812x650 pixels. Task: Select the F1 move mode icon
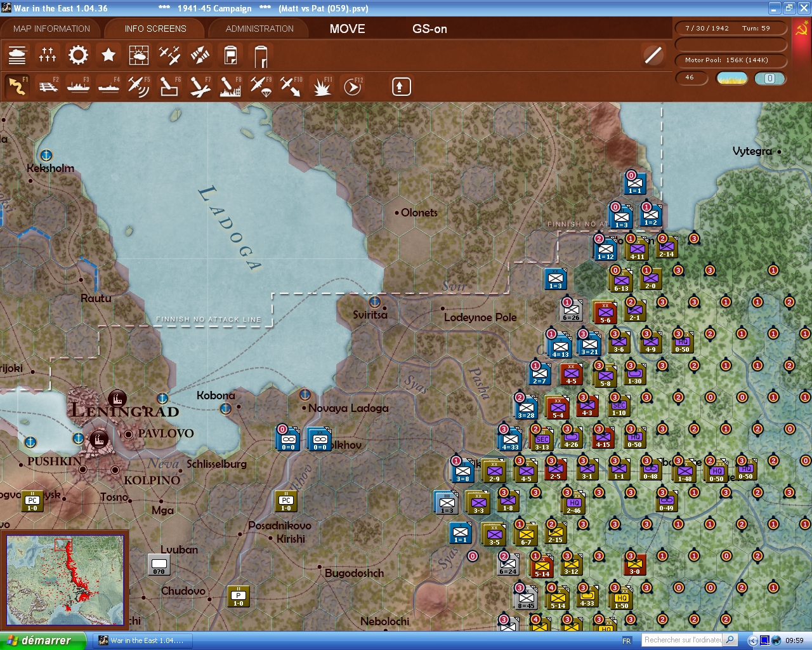pyautogui.click(x=17, y=86)
